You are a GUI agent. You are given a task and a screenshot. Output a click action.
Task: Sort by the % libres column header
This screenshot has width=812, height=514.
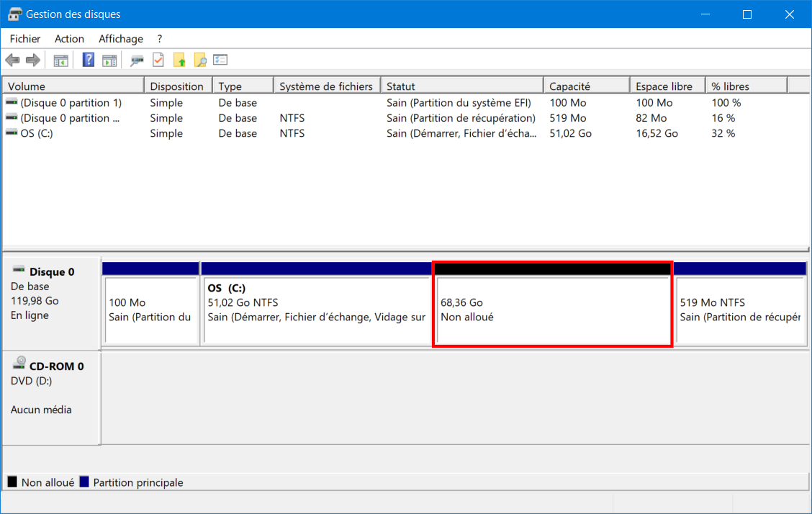[746, 86]
